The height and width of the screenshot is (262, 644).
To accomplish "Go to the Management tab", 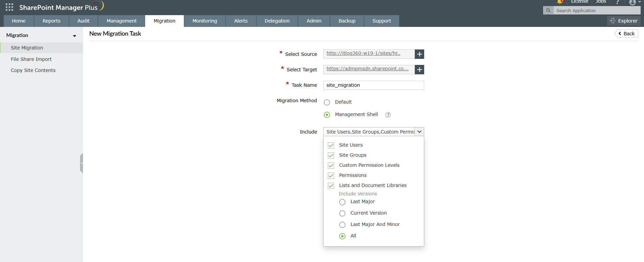I will click(x=122, y=21).
